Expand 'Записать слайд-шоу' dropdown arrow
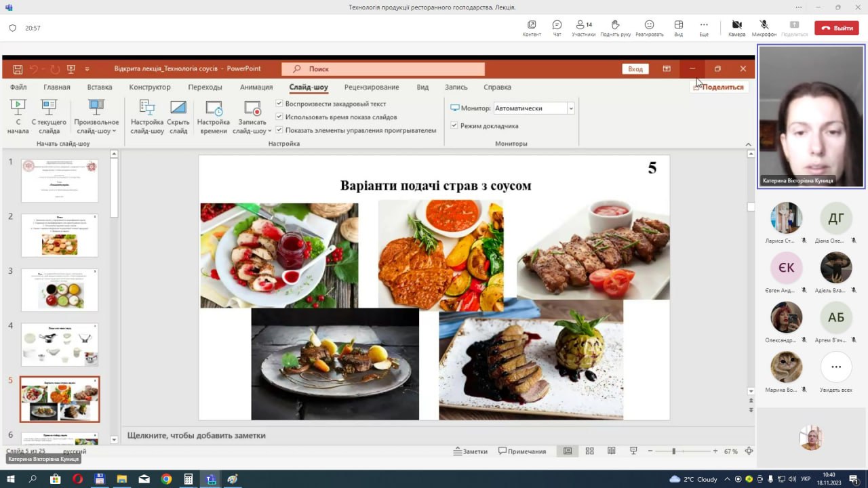This screenshot has width=868, height=488. [x=269, y=131]
